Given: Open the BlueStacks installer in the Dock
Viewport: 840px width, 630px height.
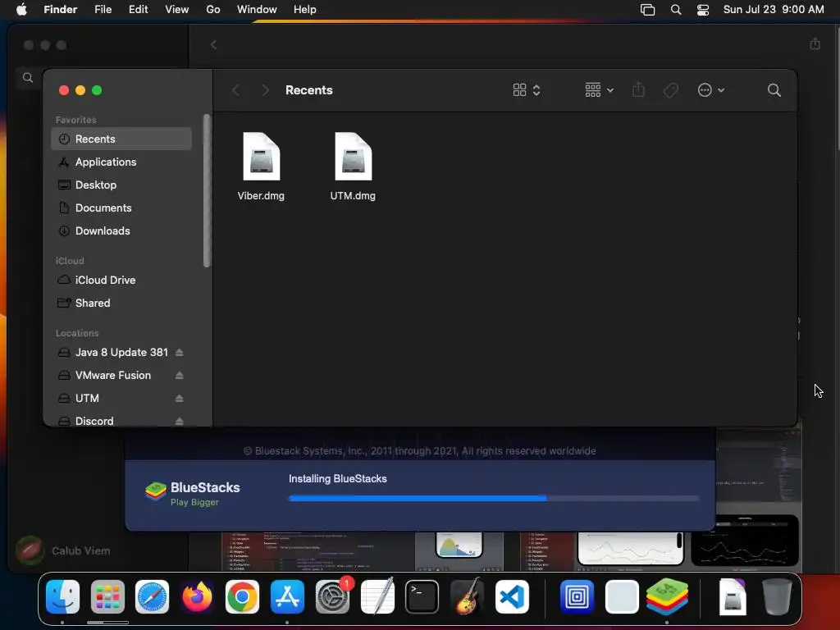Looking at the screenshot, I should pos(667,597).
